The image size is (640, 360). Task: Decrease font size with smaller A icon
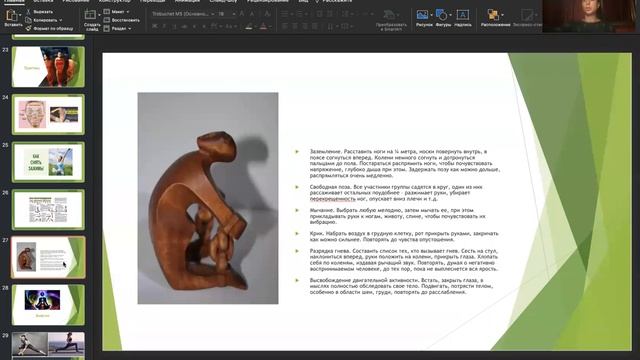[x=252, y=14]
